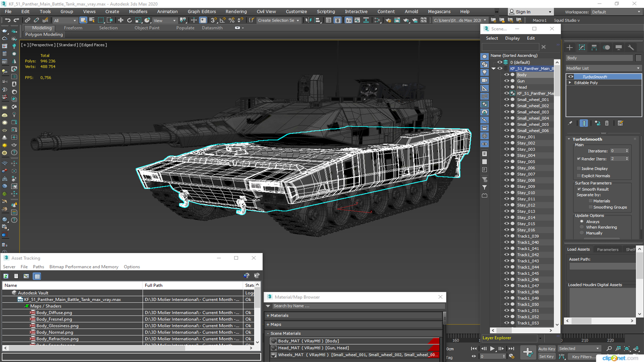Select the Move transform tool
644x362 pixels.
coord(121,20)
